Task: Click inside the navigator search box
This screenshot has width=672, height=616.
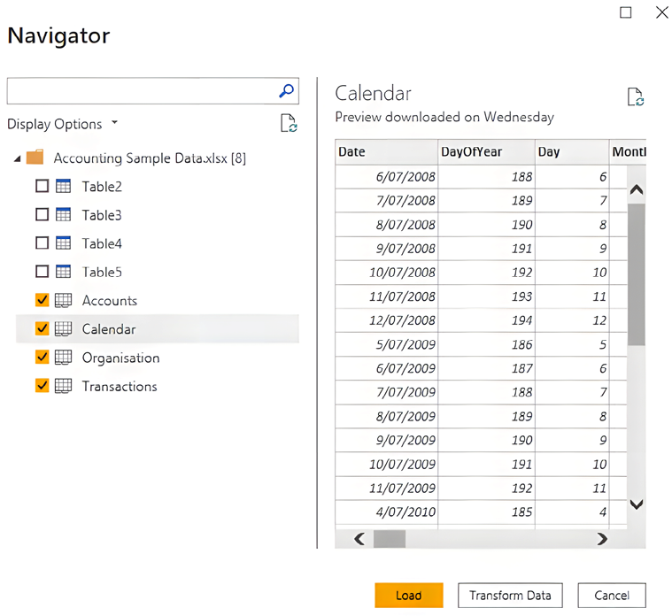Action: pos(142,90)
